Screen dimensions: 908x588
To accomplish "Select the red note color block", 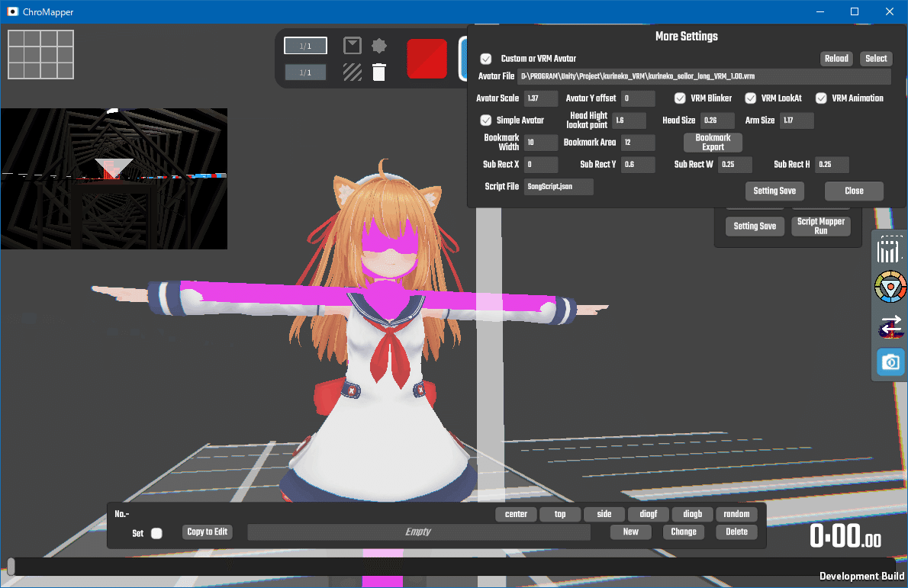I will (x=427, y=59).
